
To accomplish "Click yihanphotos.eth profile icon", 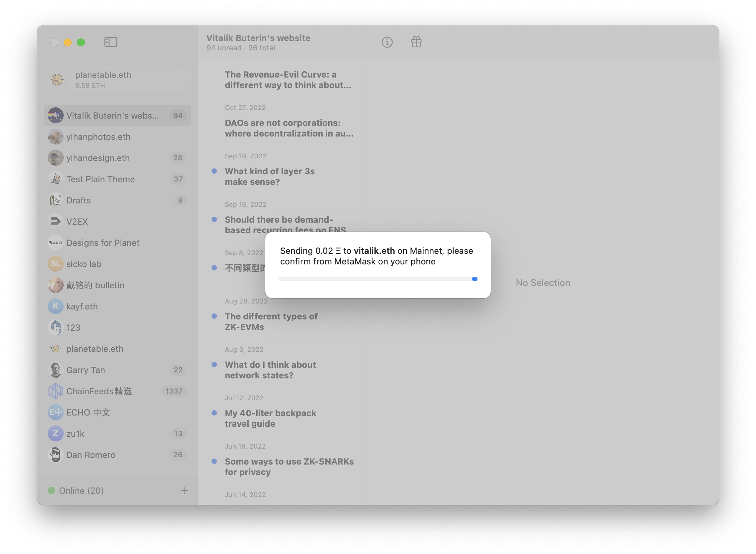I will [56, 137].
